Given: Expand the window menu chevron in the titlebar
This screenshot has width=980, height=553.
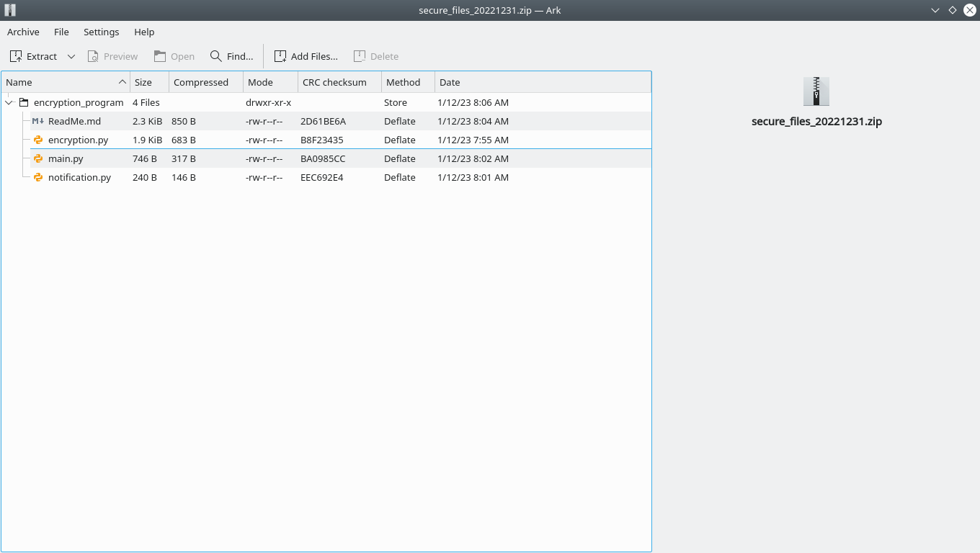Looking at the screenshot, I should [935, 10].
